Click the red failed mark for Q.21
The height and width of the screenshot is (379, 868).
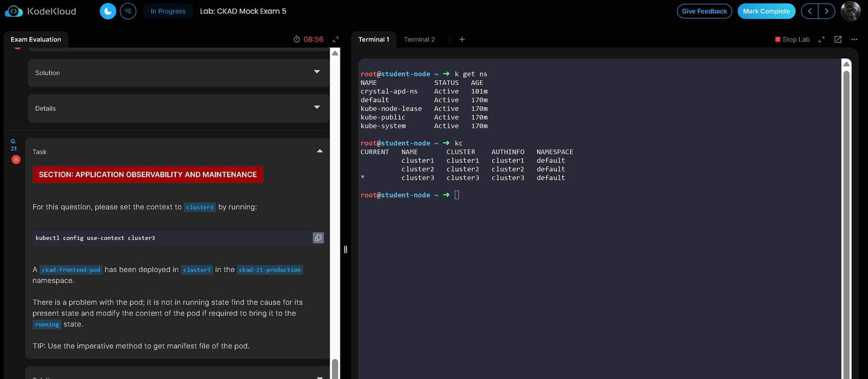[x=16, y=160]
